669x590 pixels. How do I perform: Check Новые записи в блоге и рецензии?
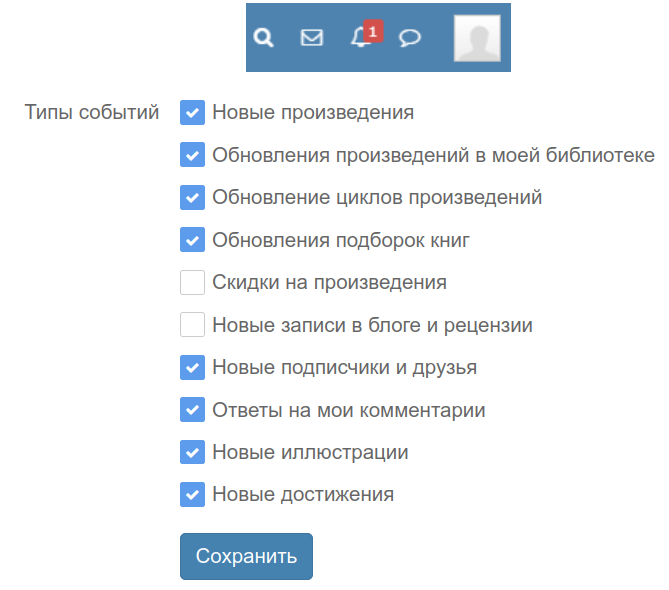pos(193,325)
